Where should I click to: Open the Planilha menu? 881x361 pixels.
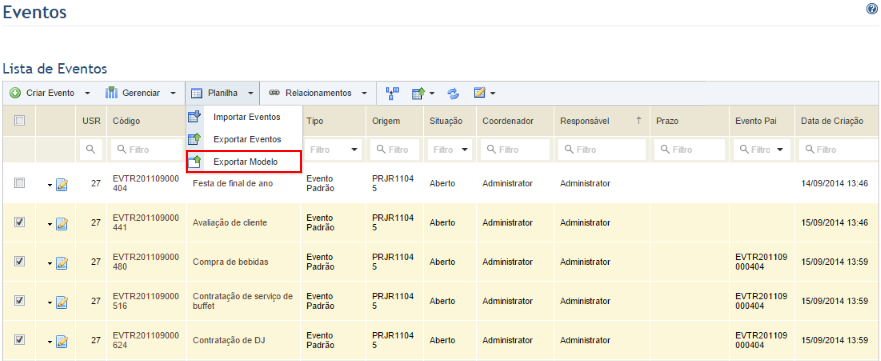point(222,93)
